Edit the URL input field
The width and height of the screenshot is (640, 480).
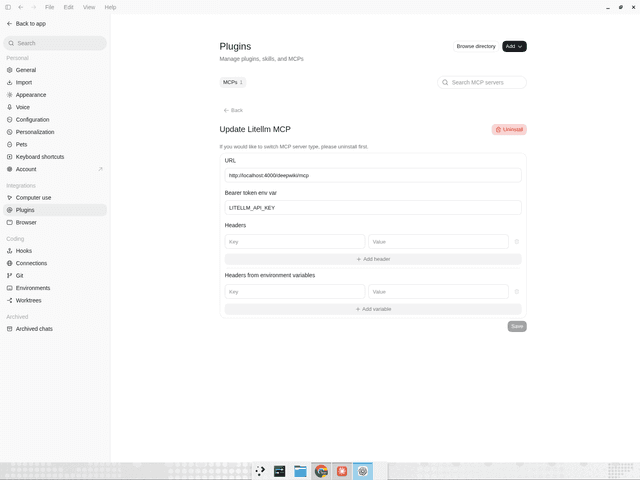[x=373, y=176]
